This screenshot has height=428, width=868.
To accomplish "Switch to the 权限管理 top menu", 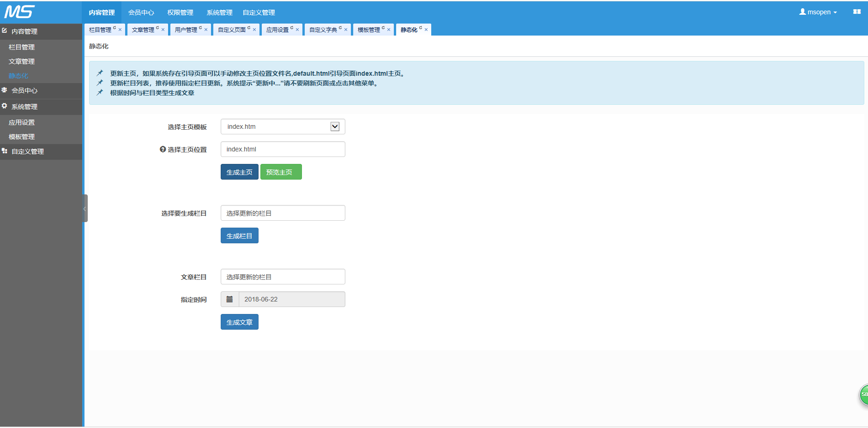I will pyautogui.click(x=180, y=12).
